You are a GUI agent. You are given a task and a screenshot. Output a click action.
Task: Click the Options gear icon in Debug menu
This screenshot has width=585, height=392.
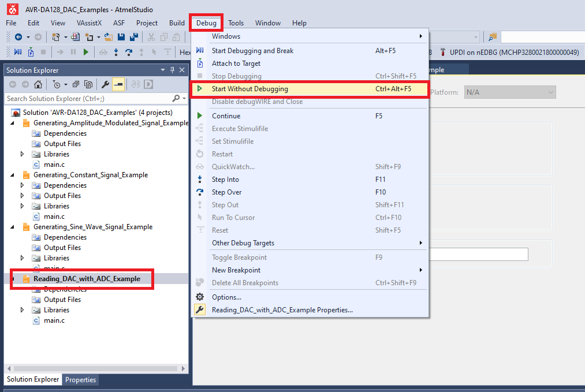pos(200,297)
